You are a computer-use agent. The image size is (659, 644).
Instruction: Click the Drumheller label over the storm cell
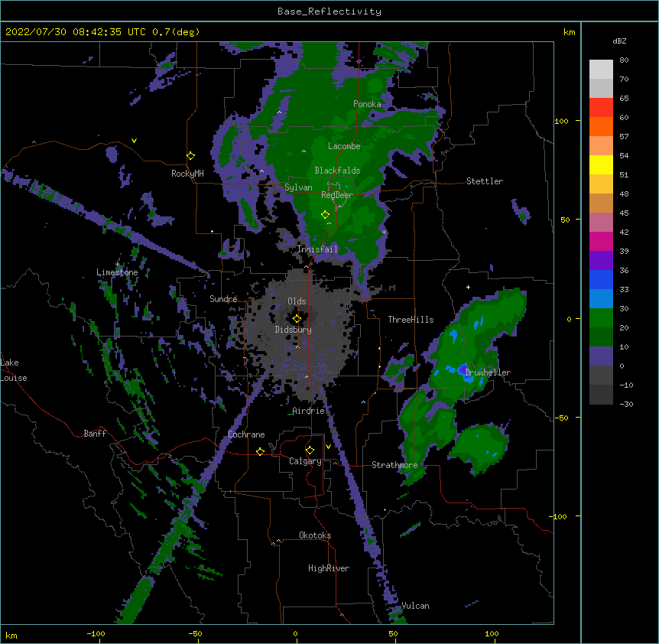point(488,372)
